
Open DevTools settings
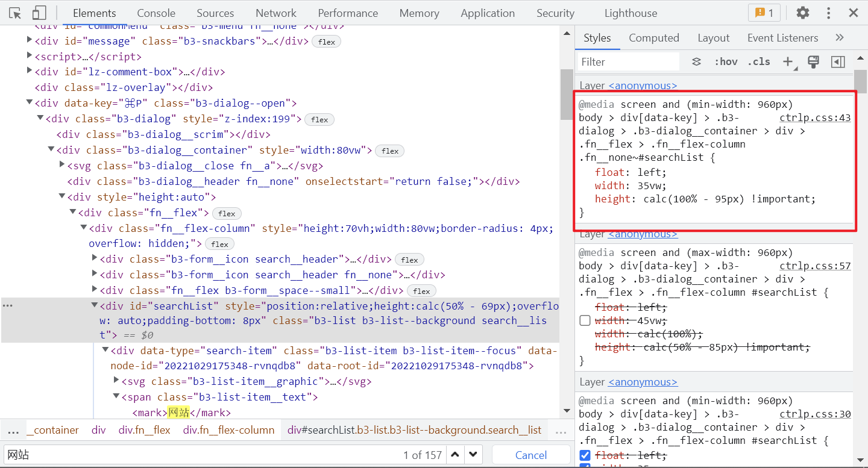[803, 13]
